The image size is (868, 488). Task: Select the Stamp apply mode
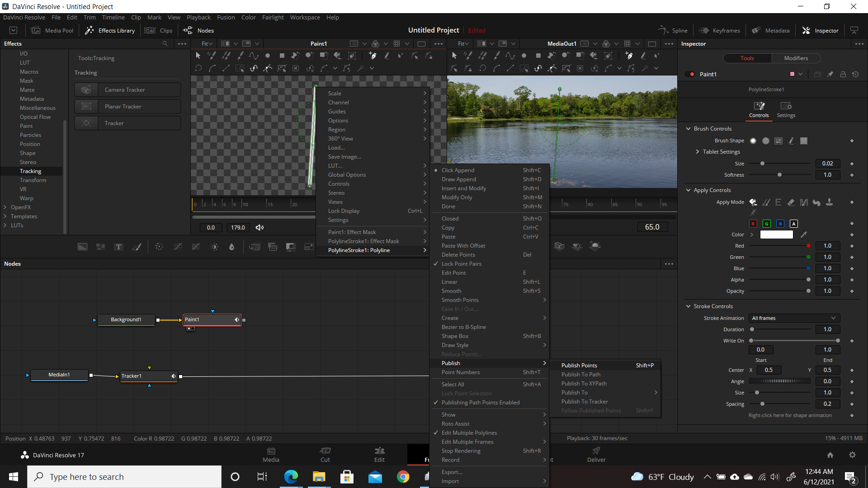[x=830, y=202]
